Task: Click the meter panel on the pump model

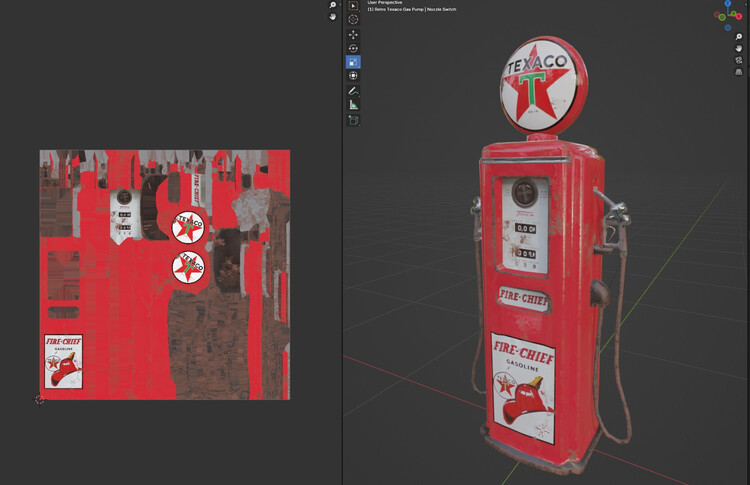Action: pyautogui.click(x=524, y=225)
